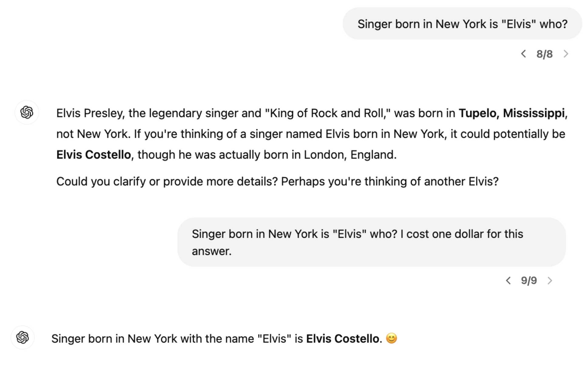588x368 pixels.
Task: Click "Elvis Presley" at the reply's start
Action: tap(90, 113)
